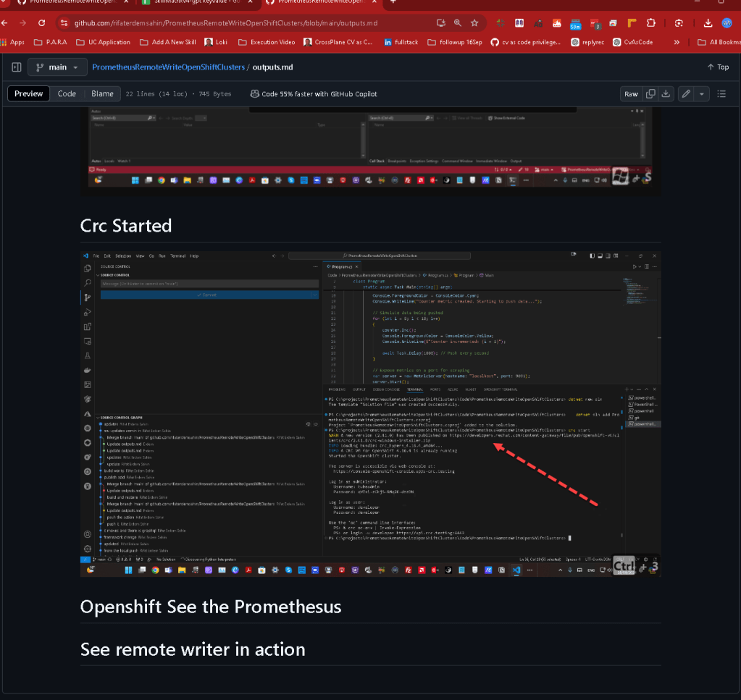Viewport: 741px width, 700px height.
Task: Open more edit options dropdown
Action: coord(702,94)
